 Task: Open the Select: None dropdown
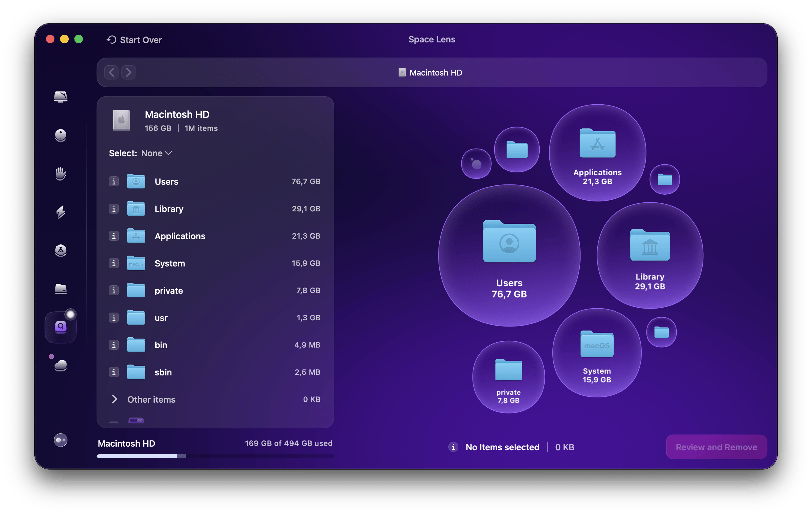coord(156,153)
